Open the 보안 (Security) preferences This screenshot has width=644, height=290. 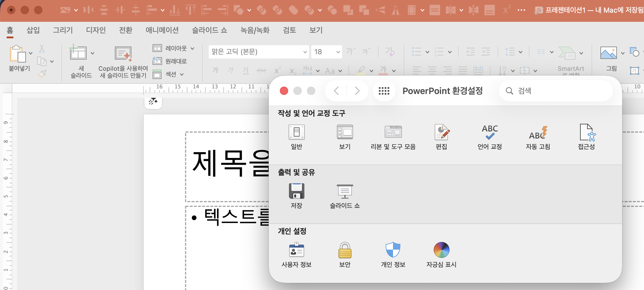pyautogui.click(x=345, y=255)
